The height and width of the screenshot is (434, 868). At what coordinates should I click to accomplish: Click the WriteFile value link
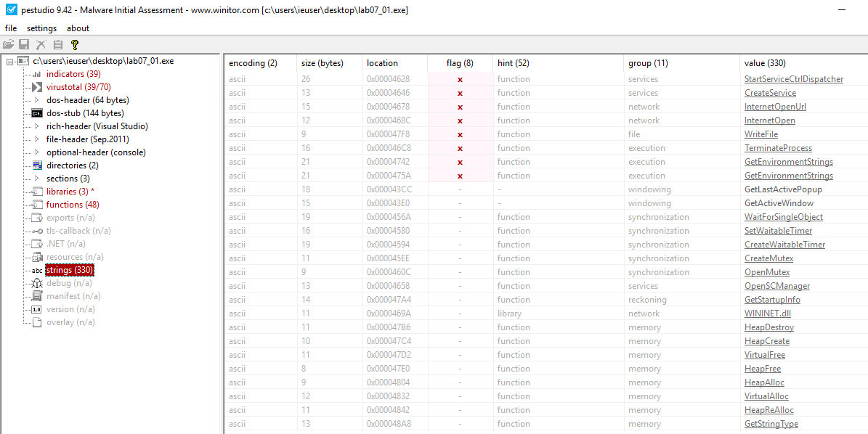click(762, 134)
